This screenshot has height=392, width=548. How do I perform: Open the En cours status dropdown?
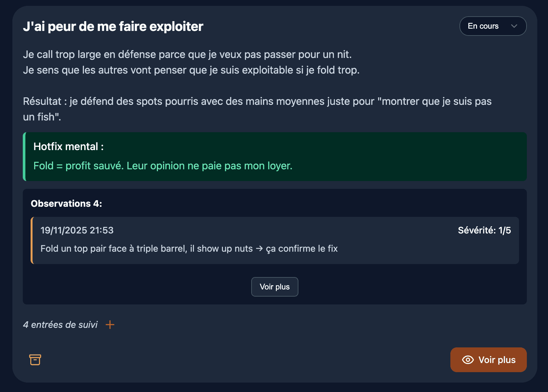(493, 26)
